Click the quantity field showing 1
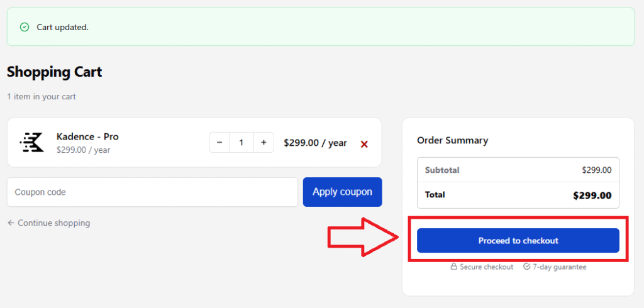 [x=241, y=143]
